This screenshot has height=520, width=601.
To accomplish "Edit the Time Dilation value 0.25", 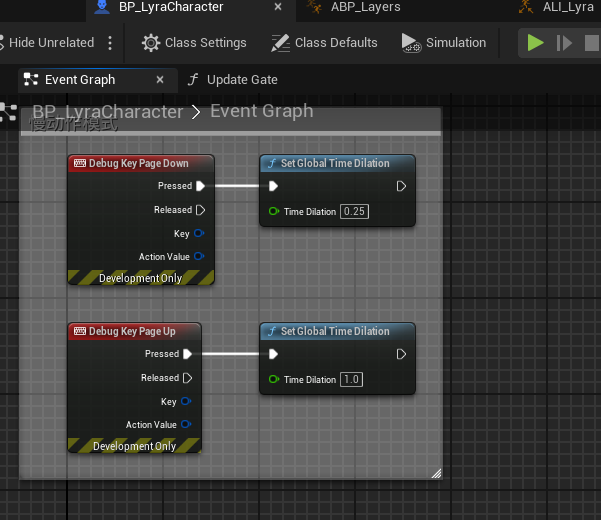I will point(354,212).
